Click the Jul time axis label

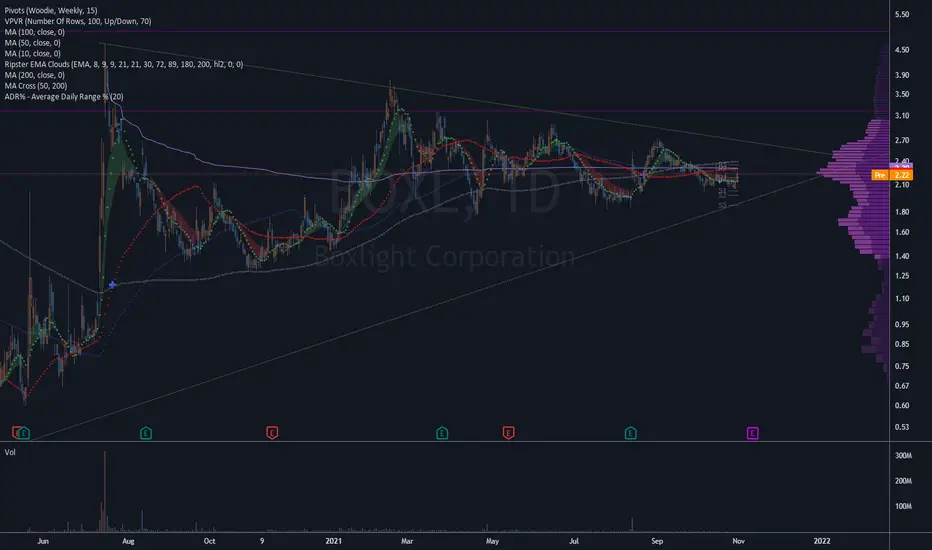click(574, 541)
